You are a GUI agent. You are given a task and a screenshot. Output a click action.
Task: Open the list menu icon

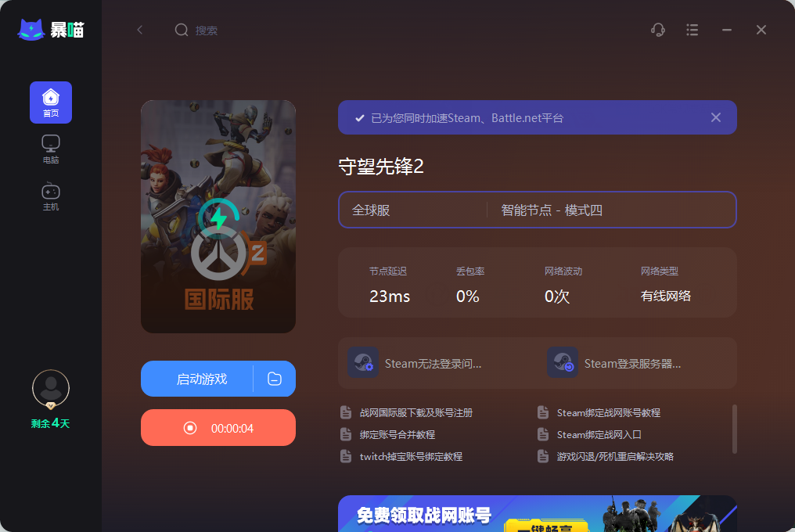click(692, 30)
